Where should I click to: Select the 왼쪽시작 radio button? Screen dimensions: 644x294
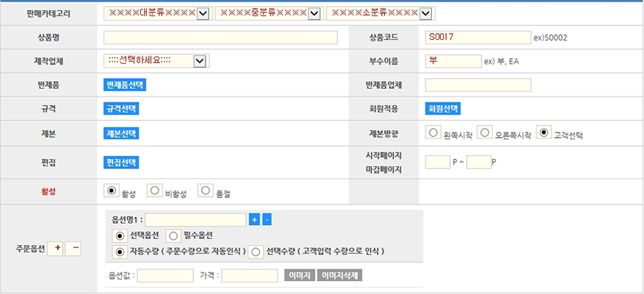pyautogui.click(x=433, y=132)
